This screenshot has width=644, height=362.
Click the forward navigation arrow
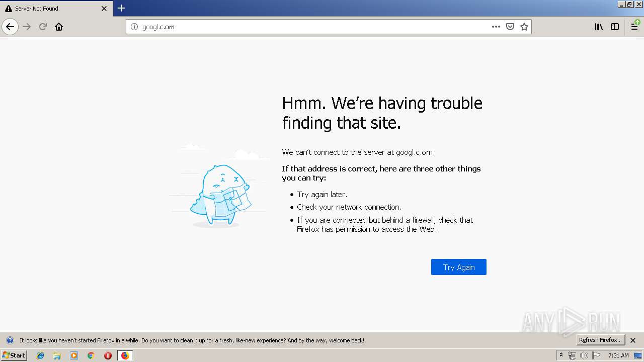27,27
